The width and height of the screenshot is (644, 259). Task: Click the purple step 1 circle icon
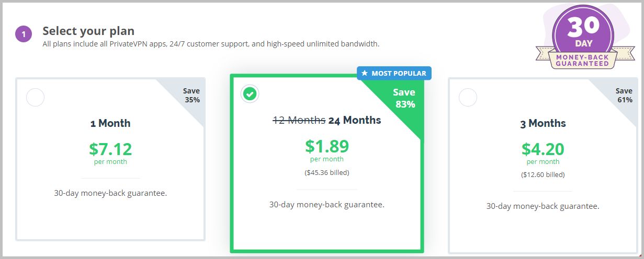tap(24, 35)
